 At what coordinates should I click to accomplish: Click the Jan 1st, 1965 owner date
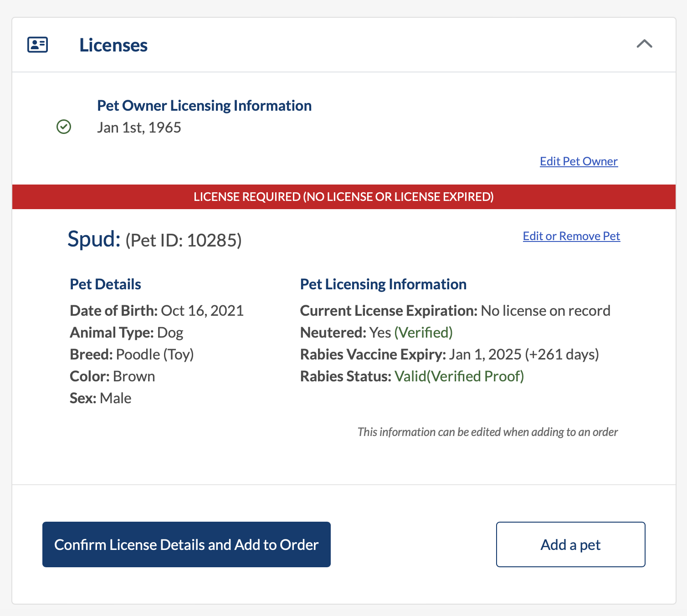pos(139,127)
